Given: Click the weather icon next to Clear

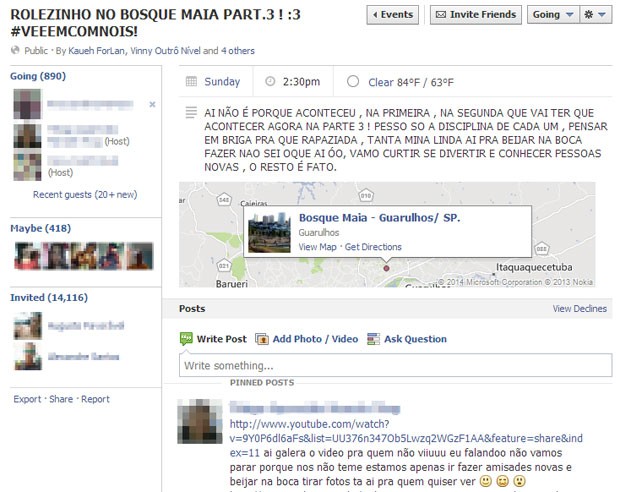Looking at the screenshot, I should pyautogui.click(x=352, y=82).
